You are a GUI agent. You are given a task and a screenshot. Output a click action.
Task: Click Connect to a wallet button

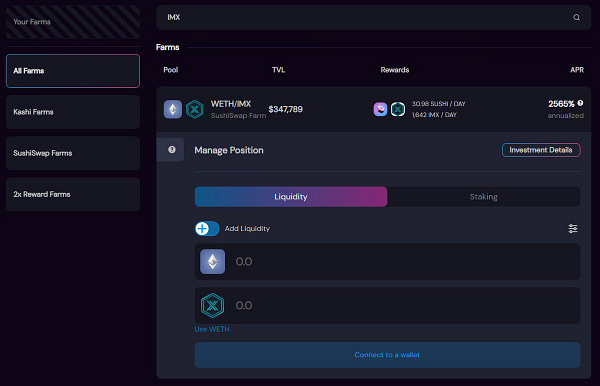coord(387,355)
